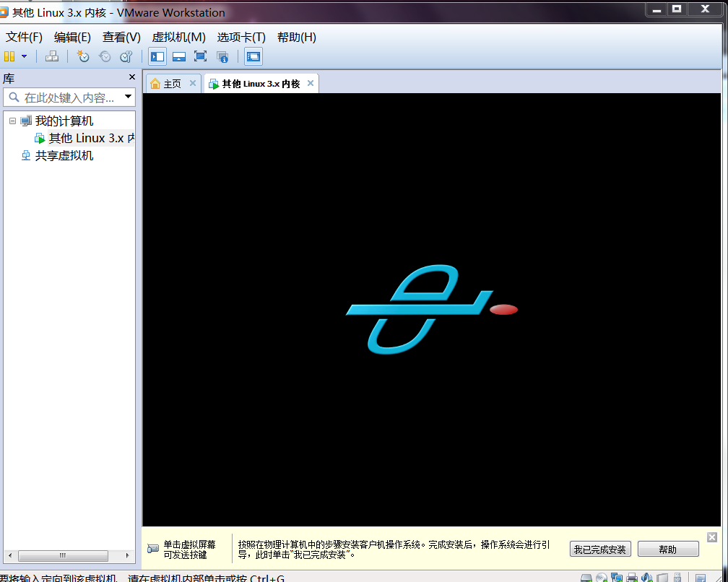The height and width of the screenshot is (582, 728).
Task: Click the 单击虚拟屏幕 可发送按键 hint text
Action: tap(189, 550)
